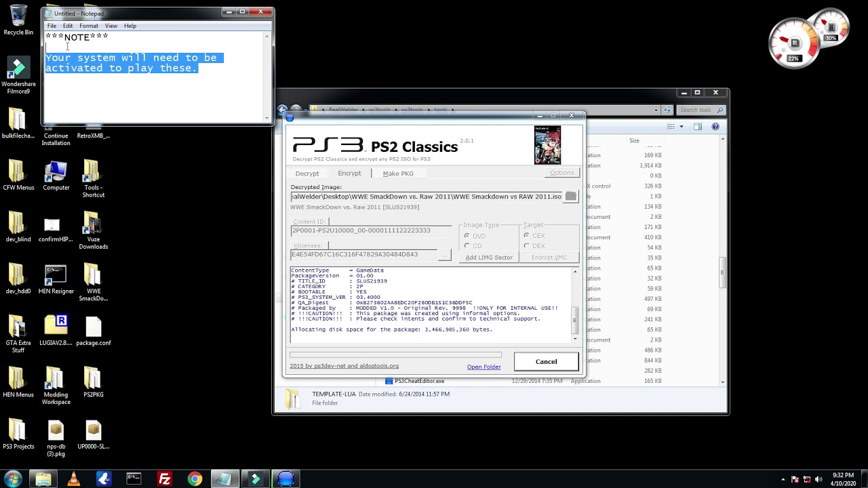
Task: Click the volume icon in system tray
Action: 820,479
